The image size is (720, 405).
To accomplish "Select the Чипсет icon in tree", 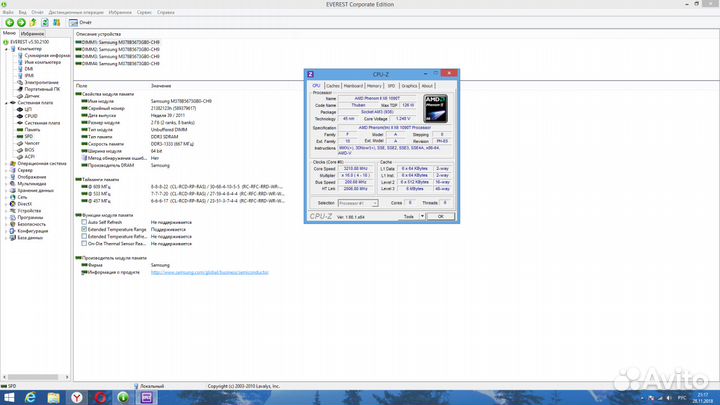I will [20, 143].
